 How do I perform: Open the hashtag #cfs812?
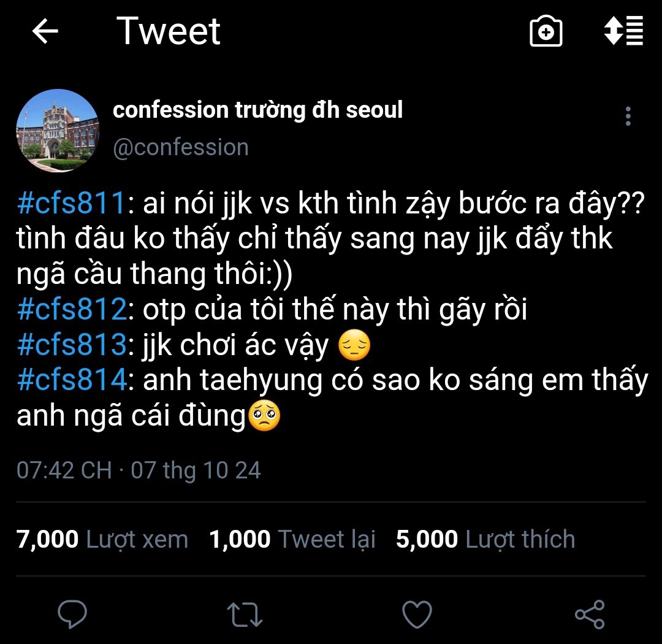[71, 310]
